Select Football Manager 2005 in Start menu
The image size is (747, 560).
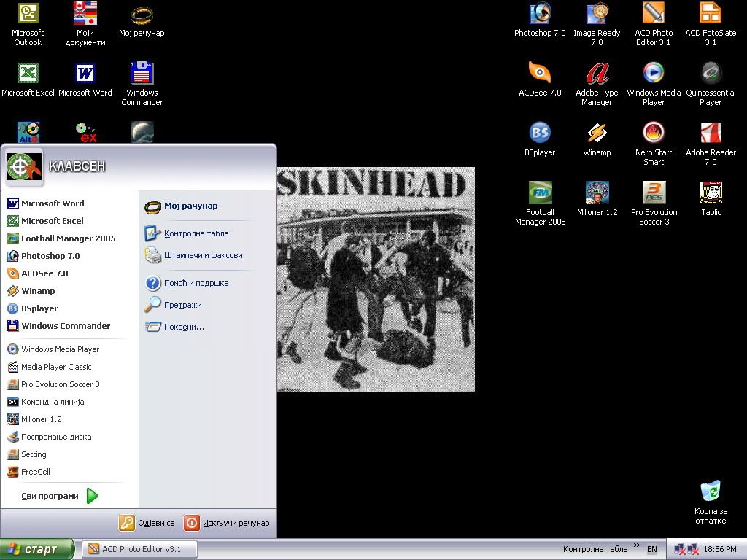pos(69,238)
